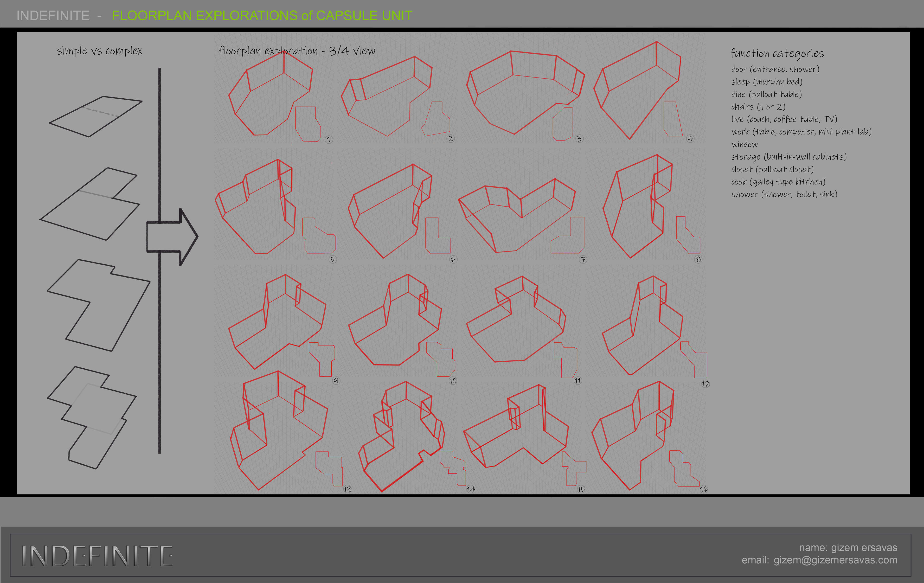This screenshot has height=583, width=924.
Task: Click floorplan 3/4 view number 16
Action: pyautogui.click(x=633, y=436)
